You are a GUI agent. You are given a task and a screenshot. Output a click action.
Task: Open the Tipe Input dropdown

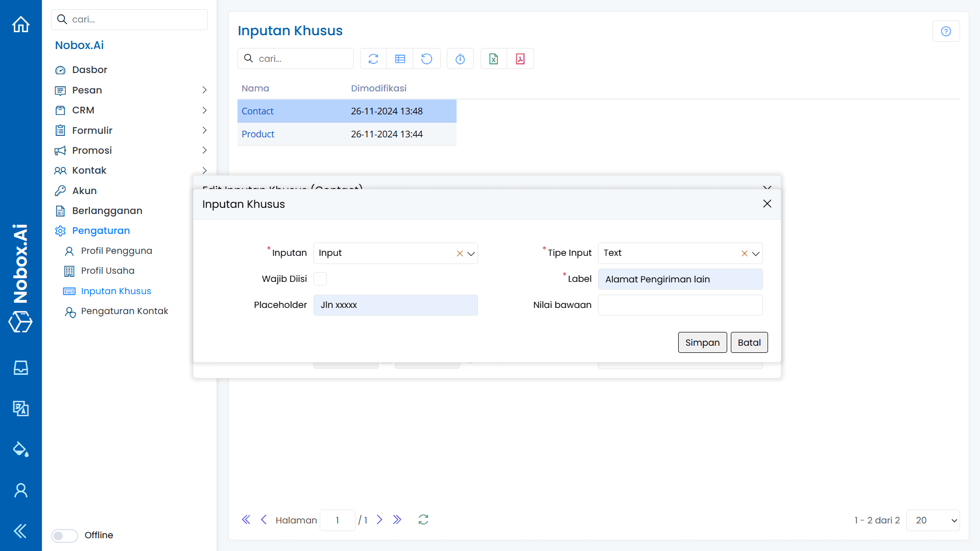pyautogui.click(x=755, y=253)
